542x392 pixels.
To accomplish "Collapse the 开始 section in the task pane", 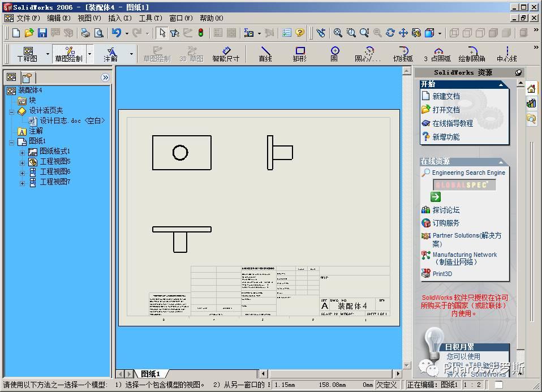I will 501,84.
